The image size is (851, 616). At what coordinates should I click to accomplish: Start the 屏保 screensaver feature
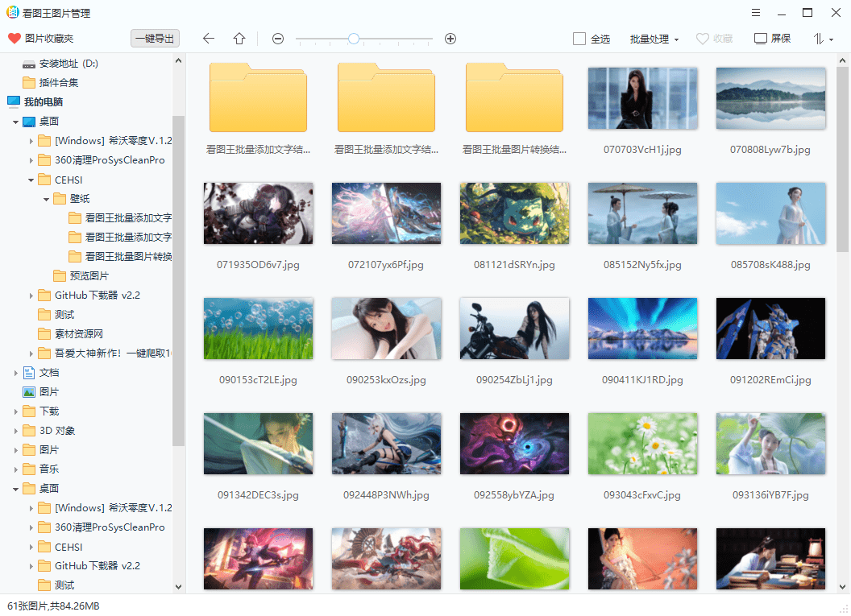[771, 38]
